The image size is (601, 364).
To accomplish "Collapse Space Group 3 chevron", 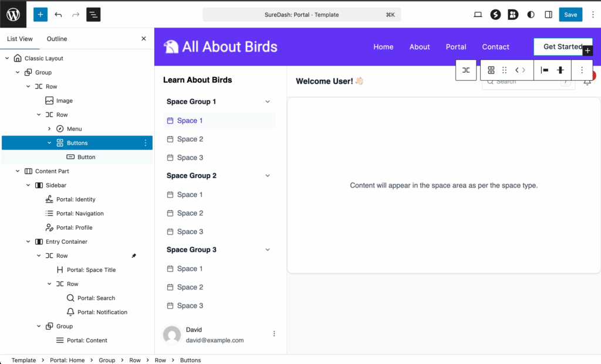I will [x=268, y=249].
